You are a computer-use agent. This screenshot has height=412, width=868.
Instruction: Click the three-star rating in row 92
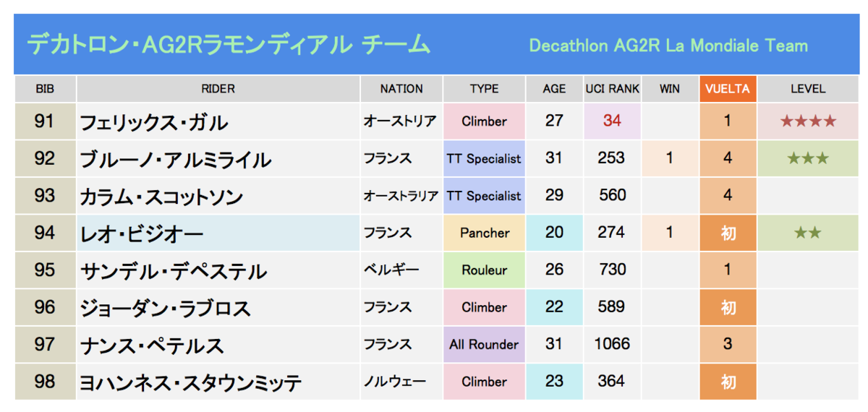coord(808,158)
